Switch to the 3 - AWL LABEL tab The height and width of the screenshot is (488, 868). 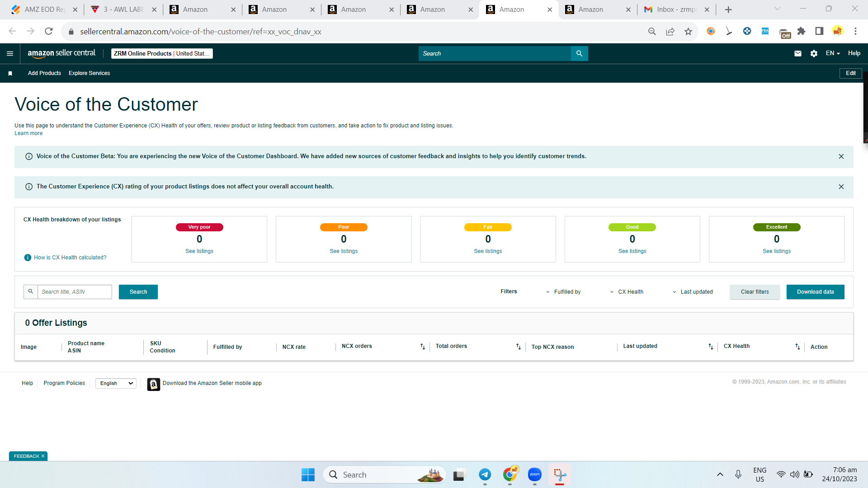coord(123,9)
